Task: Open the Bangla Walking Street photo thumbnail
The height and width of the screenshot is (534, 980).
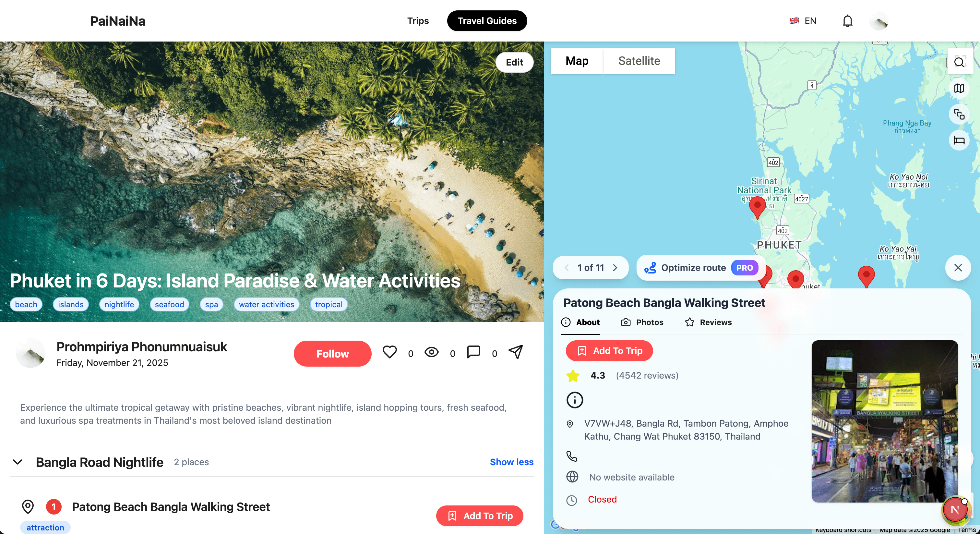Action: pyautogui.click(x=885, y=421)
